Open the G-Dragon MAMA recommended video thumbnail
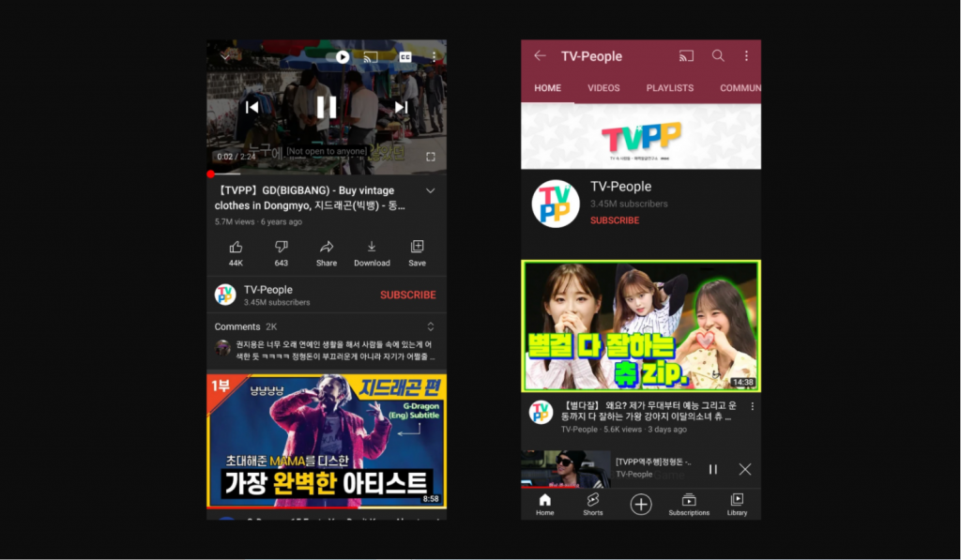 [x=327, y=441]
